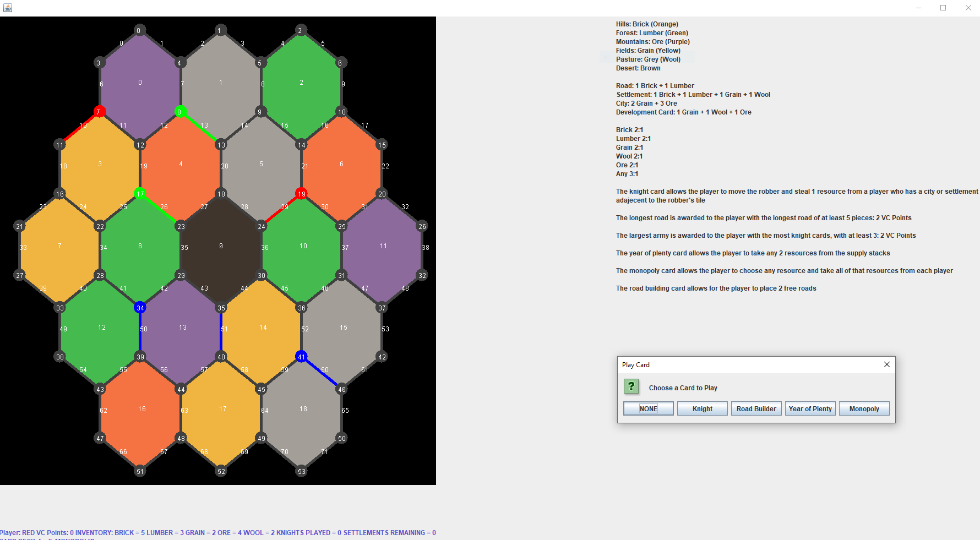
Task: Play the Monopoly card
Action: pos(864,408)
